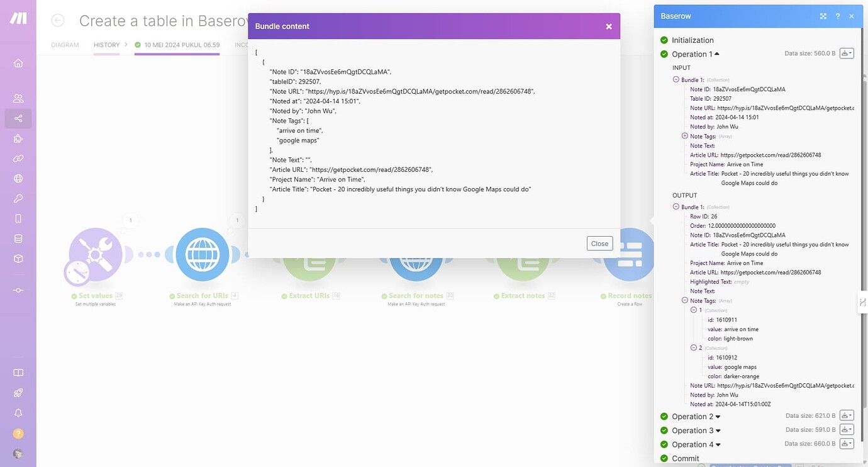The height and width of the screenshot is (467, 868).
Task: Open the Make home dashboard icon
Action: point(18,63)
